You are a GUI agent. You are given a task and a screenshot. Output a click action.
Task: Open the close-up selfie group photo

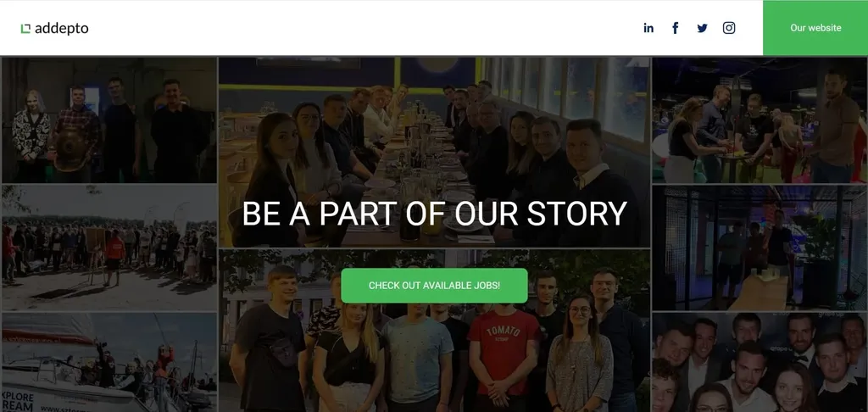click(759, 362)
